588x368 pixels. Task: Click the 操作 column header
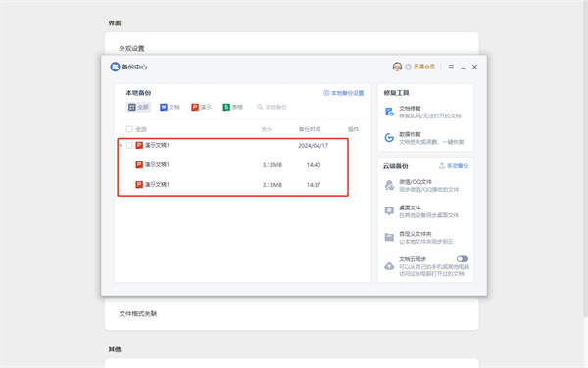pyautogui.click(x=353, y=129)
